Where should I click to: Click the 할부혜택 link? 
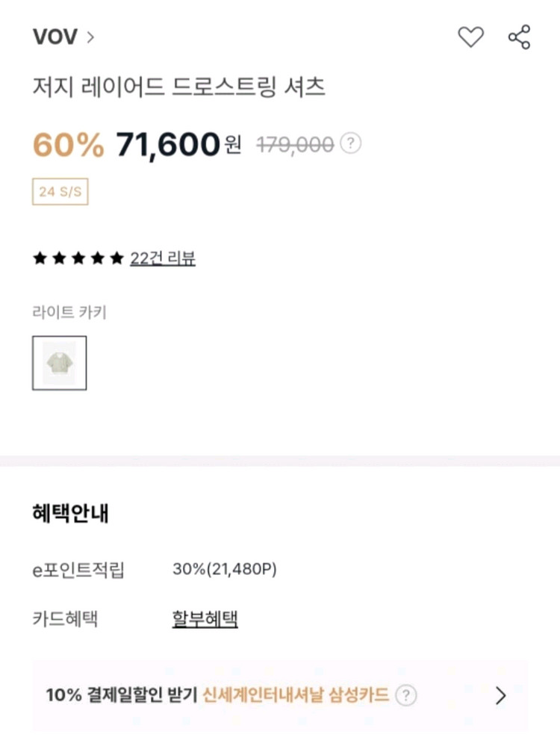click(205, 618)
